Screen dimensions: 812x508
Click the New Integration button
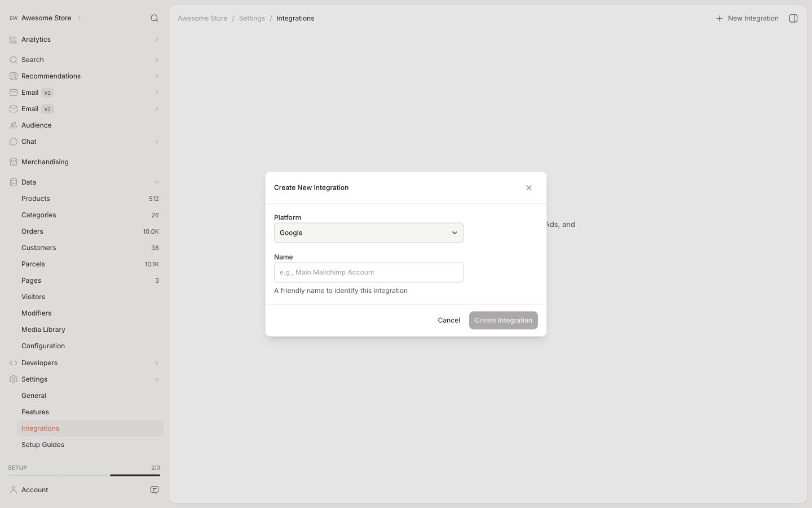click(747, 18)
